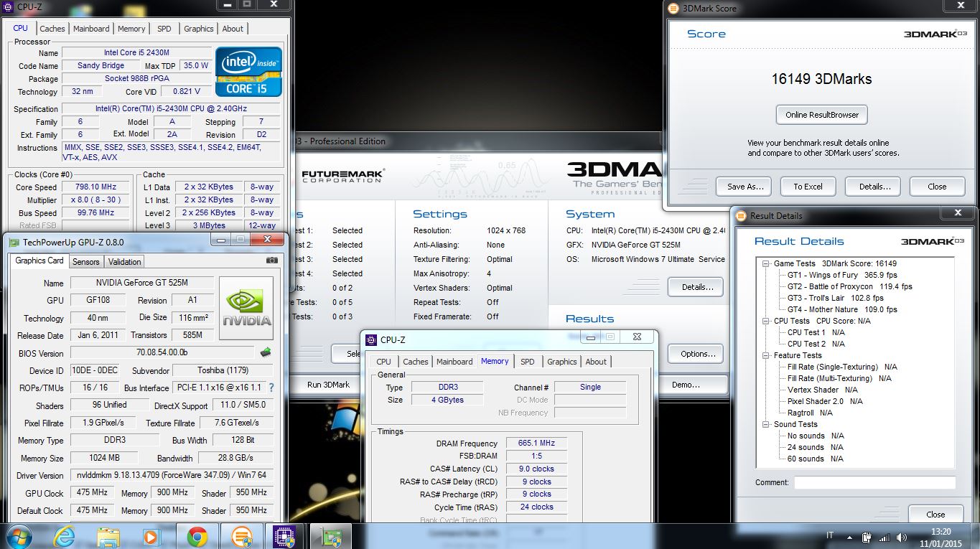980x549 pixels.
Task: Open the Validation tab in GPU-Z
Action: (x=125, y=262)
